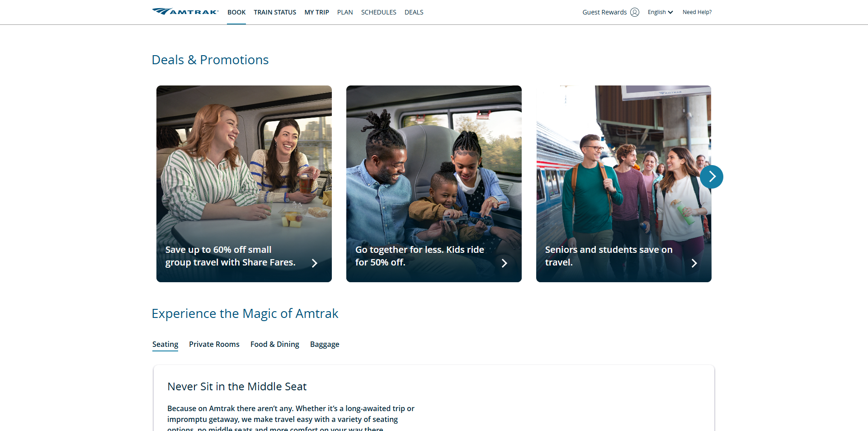
Task: Click the arrow on Seniors and students card
Action: (694, 263)
